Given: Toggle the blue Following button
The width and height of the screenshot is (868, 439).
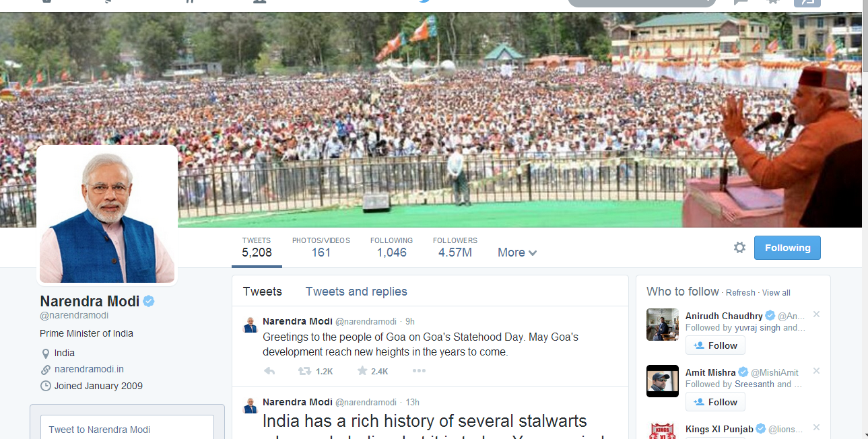Looking at the screenshot, I should [787, 248].
